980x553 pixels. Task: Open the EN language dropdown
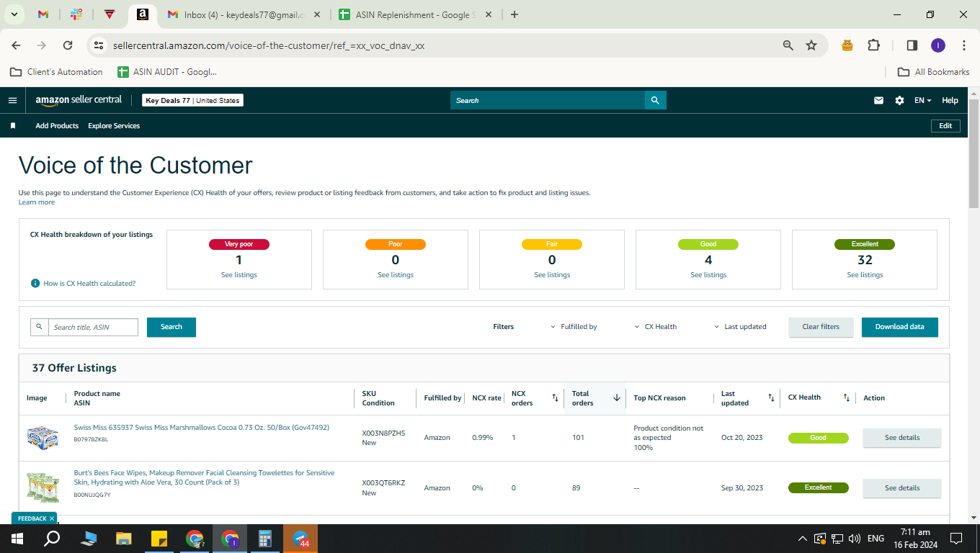[x=922, y=101]
